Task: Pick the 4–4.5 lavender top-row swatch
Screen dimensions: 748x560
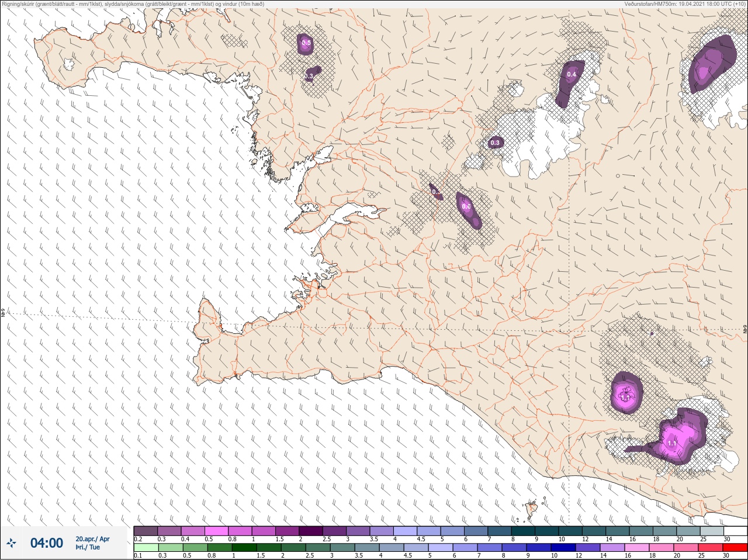Action: tap(406, 531)
